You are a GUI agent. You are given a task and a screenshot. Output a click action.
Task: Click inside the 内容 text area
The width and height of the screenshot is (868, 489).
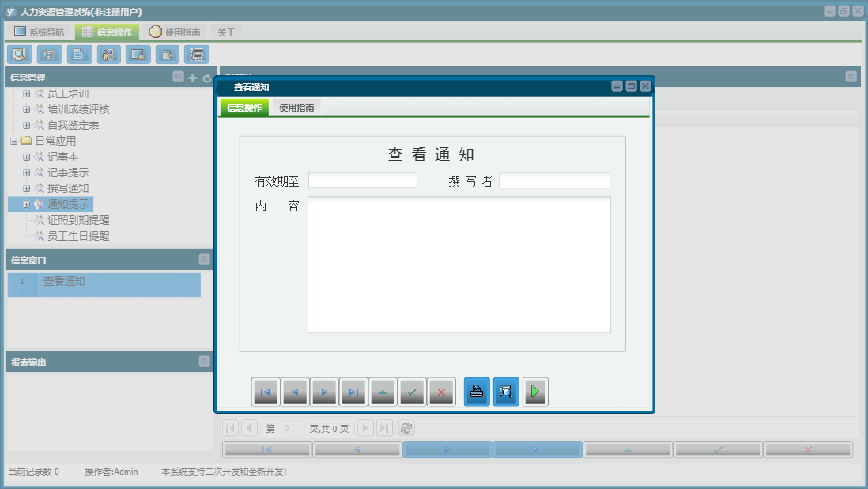tap(459, 265)
